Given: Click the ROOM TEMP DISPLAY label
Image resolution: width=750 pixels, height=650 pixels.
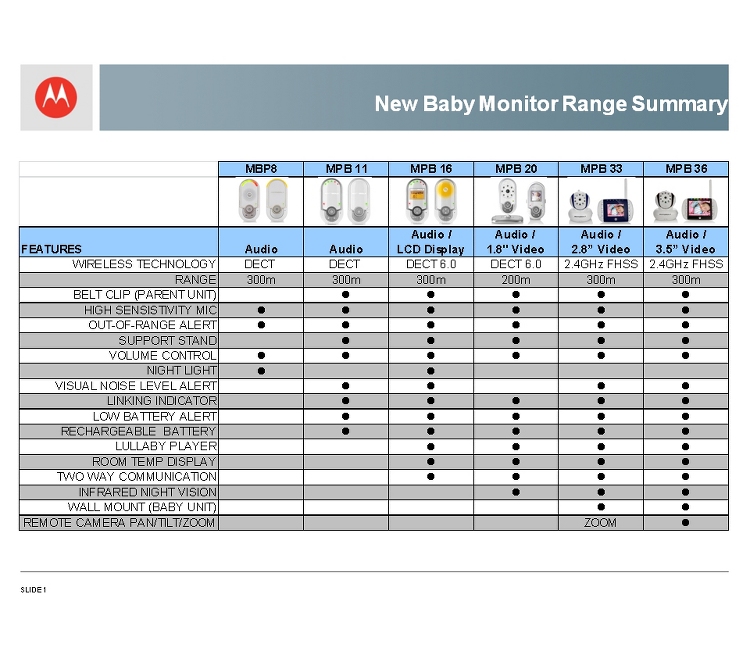Looking at the screenshot, I should [x=154, y=462].
